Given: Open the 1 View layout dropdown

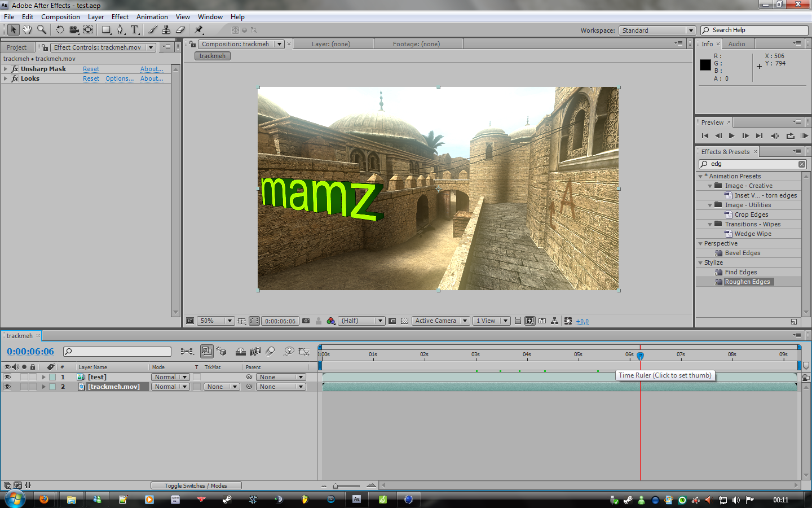Looking at the screenshot, I should click(491, 321).
